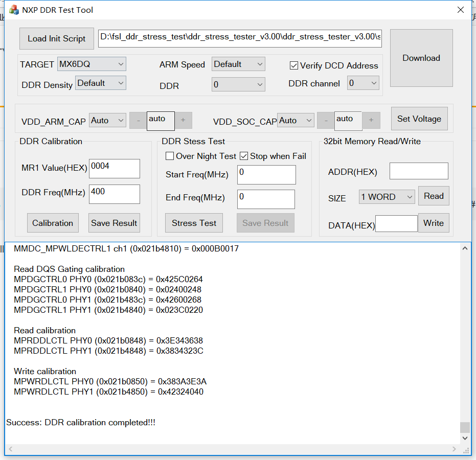Open the DDR Density dropdown

pos(101,83)
